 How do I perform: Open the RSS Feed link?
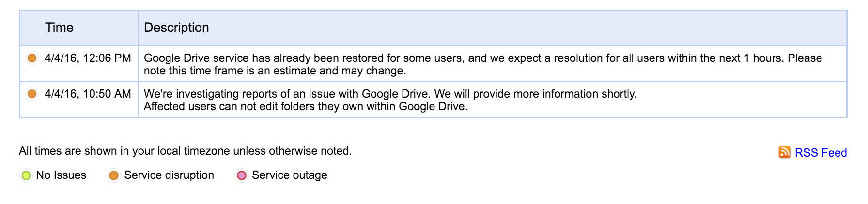point(821,153)
